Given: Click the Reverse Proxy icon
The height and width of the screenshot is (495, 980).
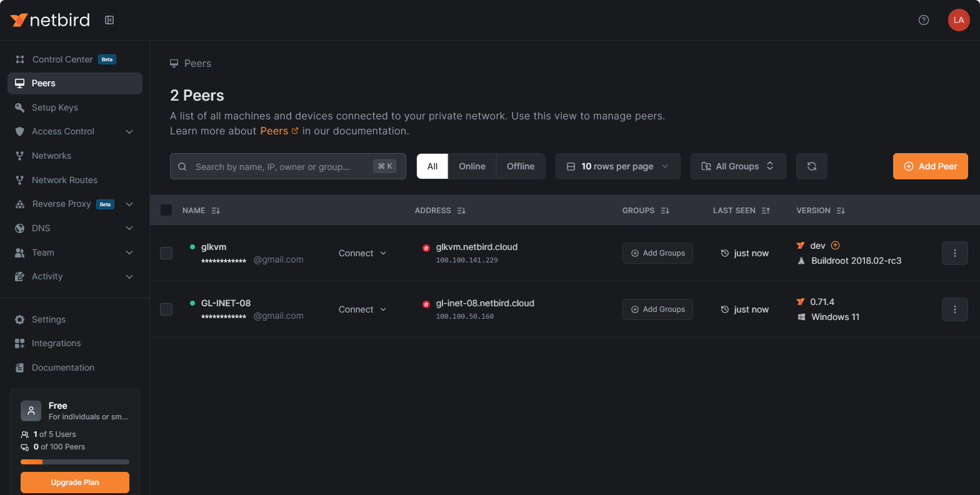Looking at the screenshot, I should [x=19, y=204].
